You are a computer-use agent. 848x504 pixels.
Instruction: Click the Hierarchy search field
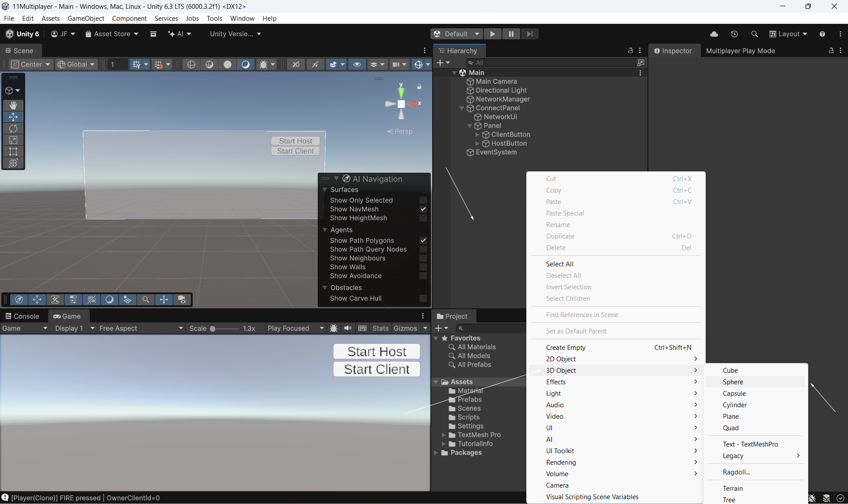[x=552, y=63]
